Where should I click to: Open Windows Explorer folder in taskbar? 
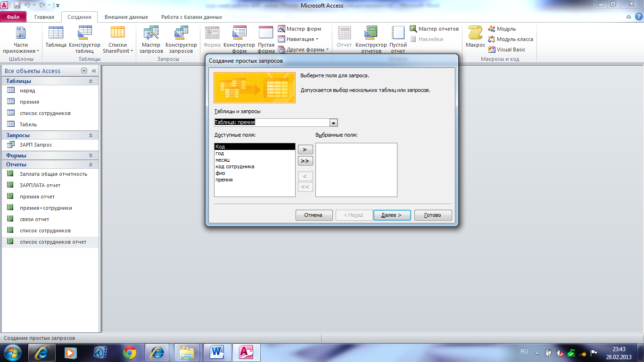click(187, 352)
